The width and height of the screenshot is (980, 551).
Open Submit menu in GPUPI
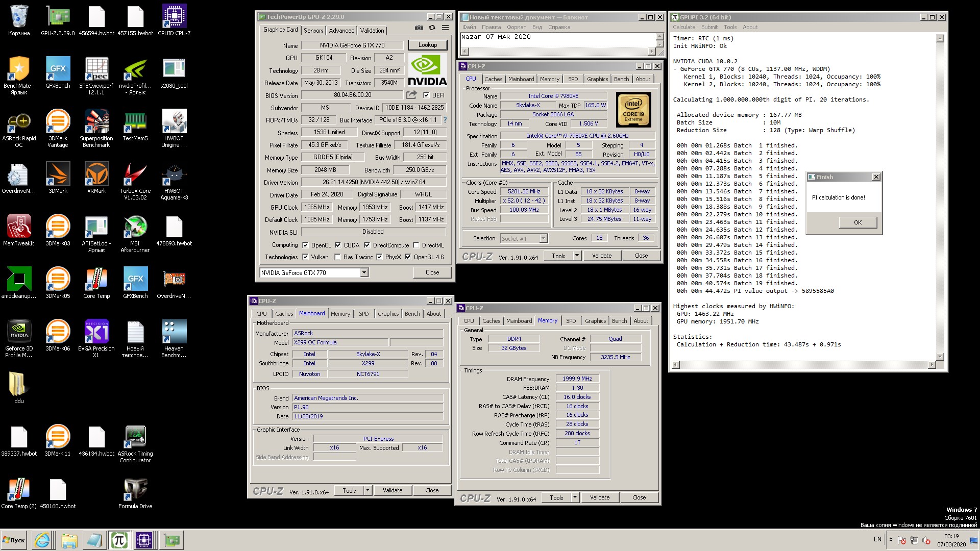pyautogui.click(x=709, y=27)
